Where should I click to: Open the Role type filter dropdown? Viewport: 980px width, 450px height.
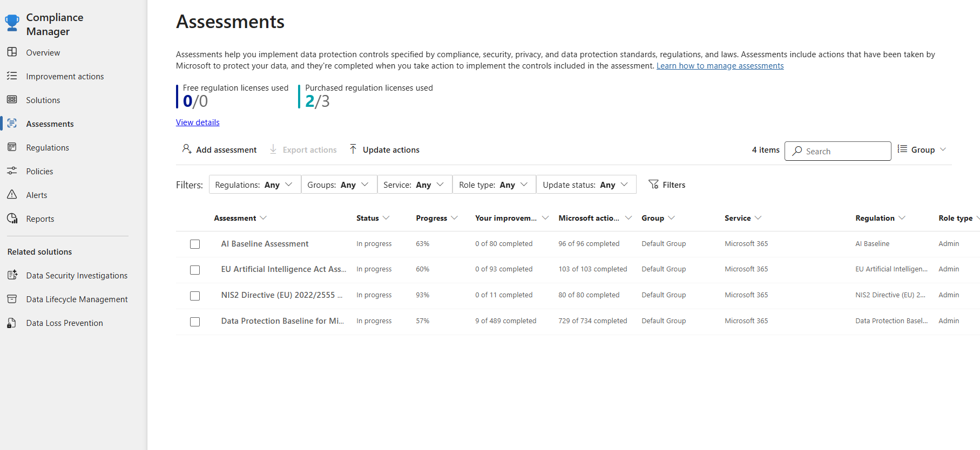[494, 185]
